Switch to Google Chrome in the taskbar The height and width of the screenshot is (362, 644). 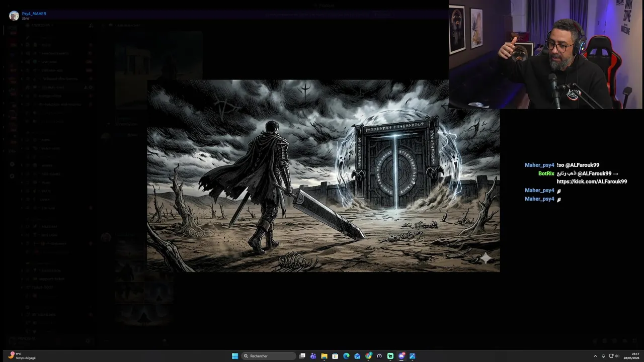click(x=368, y=356)
